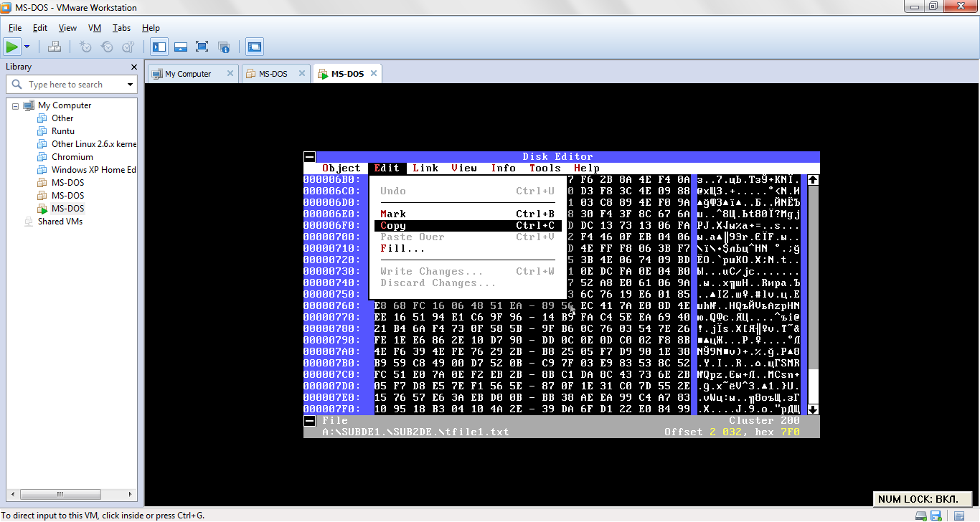
Task: Select the Other VM in Library
Action: click(x=62, y=118)
